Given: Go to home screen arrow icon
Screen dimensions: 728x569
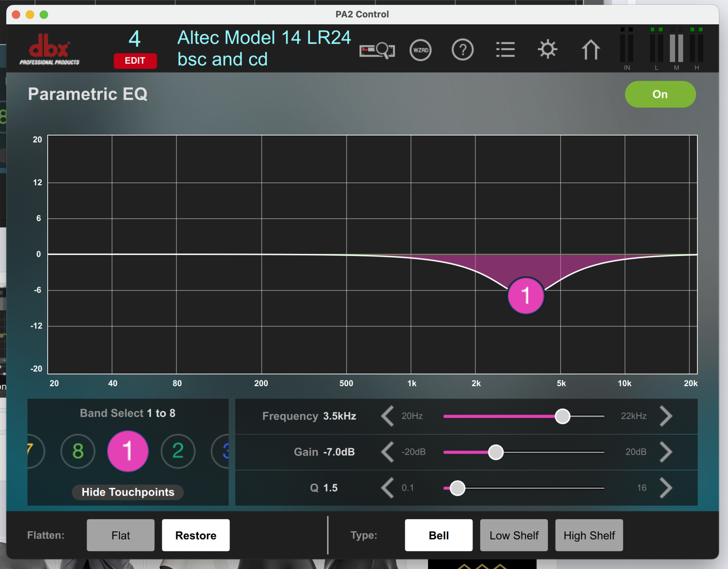Looking at the screenshot, I should 590,49.
